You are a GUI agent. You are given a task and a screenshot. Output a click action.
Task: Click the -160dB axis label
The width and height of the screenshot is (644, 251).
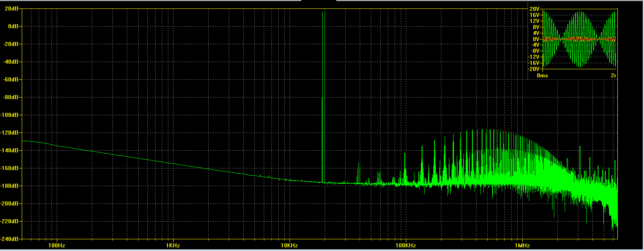(10, 168)
